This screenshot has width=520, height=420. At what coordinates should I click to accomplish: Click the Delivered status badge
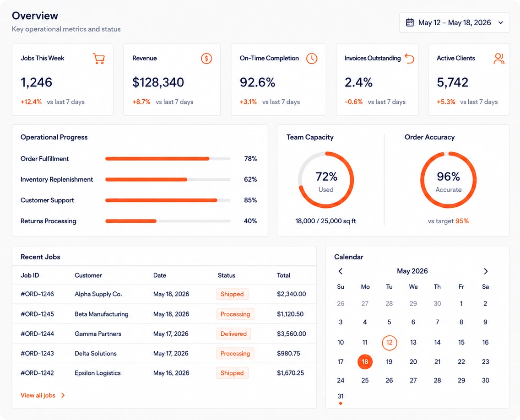click(233, 334)
